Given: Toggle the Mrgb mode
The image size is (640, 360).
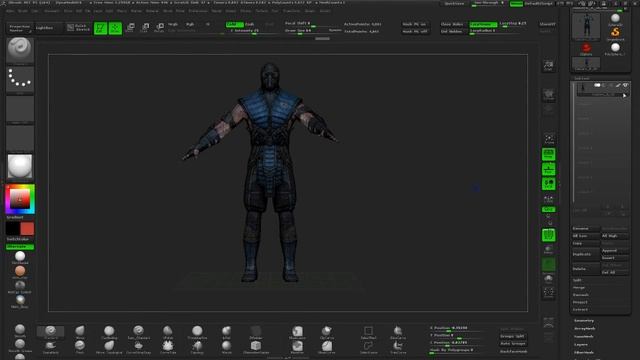Looking at the screenshot, I should [x=173, y=24].
